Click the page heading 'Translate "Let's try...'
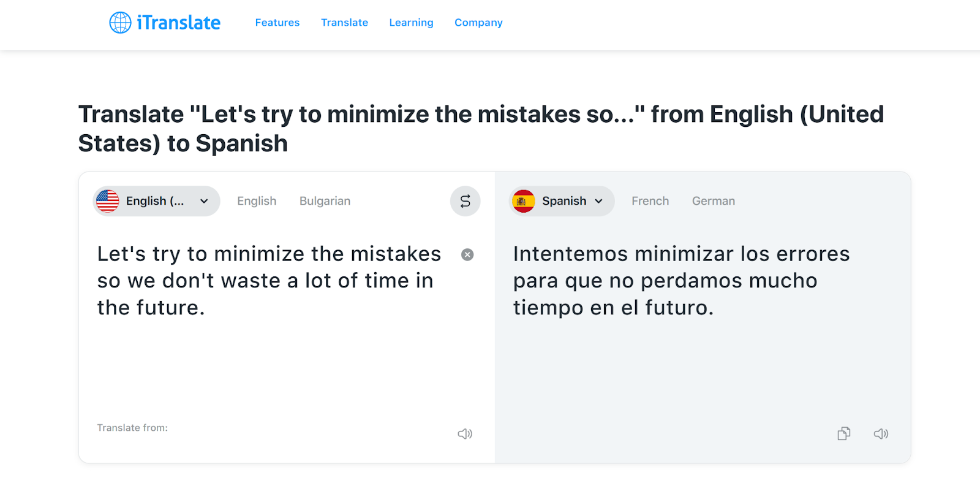Screen dimensions: 980x478 click(481, 129)
